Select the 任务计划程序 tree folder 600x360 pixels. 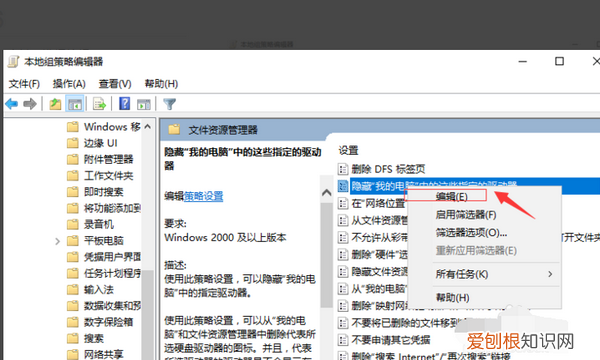click(x=112, y=273)
